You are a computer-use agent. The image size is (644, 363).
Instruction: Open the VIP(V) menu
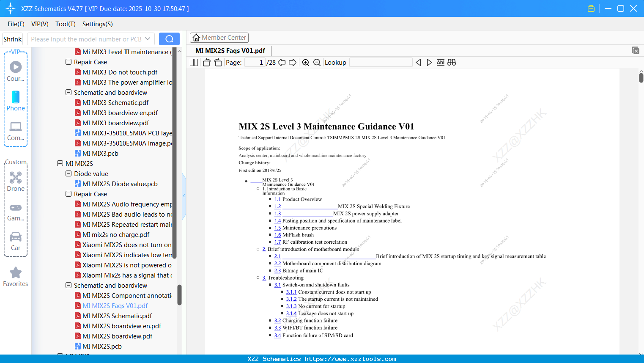tap(40, 24)
